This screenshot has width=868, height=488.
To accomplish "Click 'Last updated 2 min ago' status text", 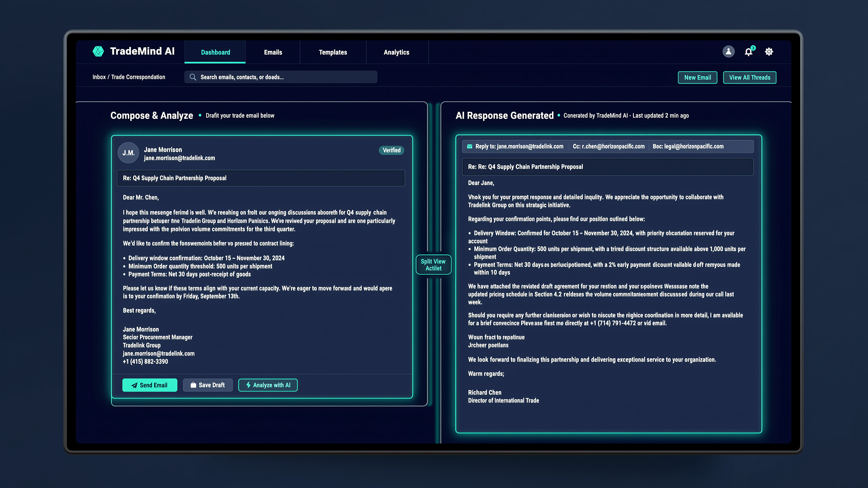I will click(x=660, y=115).
